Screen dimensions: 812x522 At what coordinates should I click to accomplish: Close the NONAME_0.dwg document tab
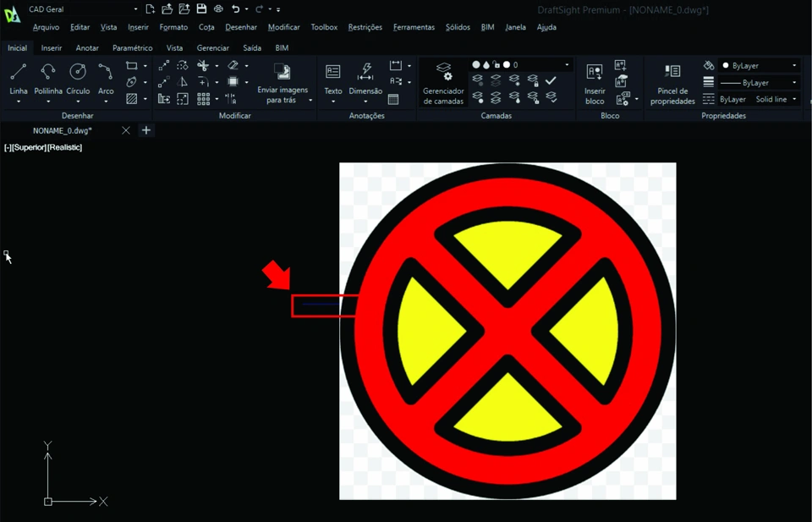coord(126,130)
